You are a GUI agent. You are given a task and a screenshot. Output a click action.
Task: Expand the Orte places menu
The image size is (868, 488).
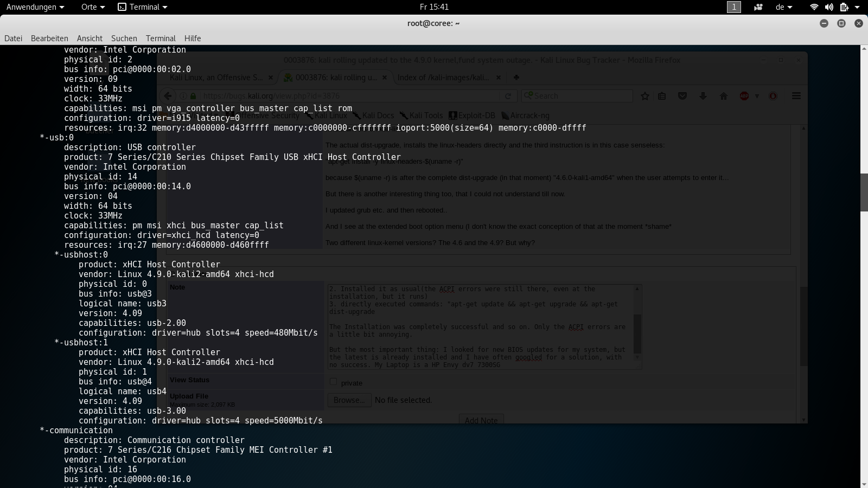[x=92, y=7]
